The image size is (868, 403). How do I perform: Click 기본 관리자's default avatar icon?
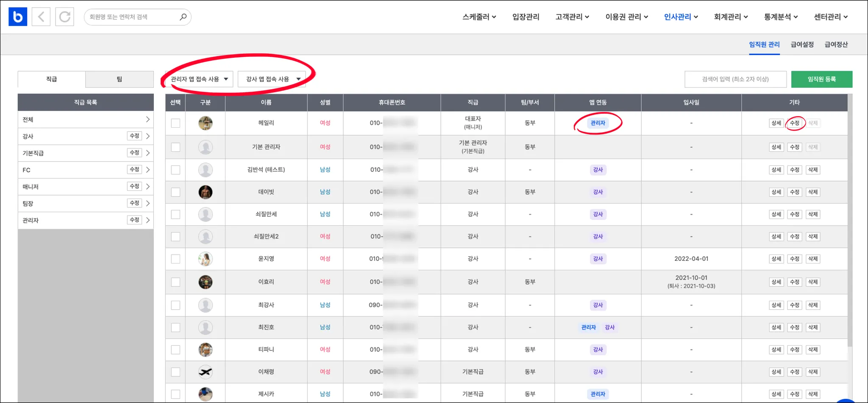[x=206, y=147]
